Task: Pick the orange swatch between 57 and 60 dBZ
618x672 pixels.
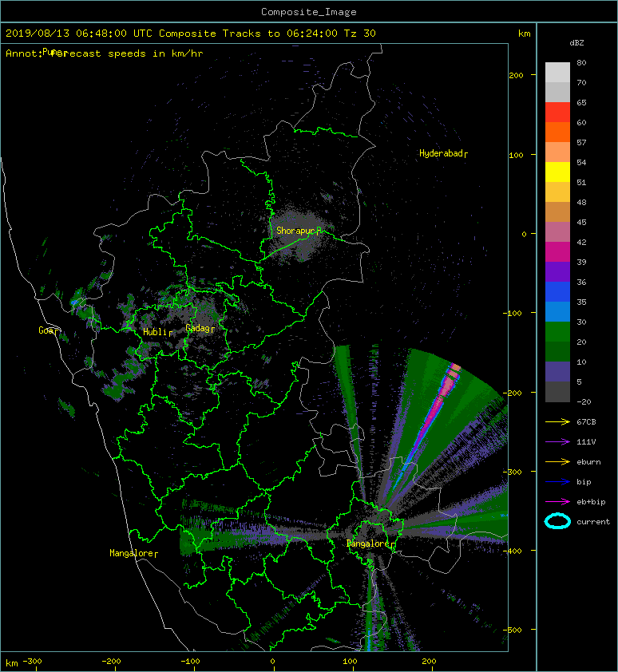Action: (557, 132)
